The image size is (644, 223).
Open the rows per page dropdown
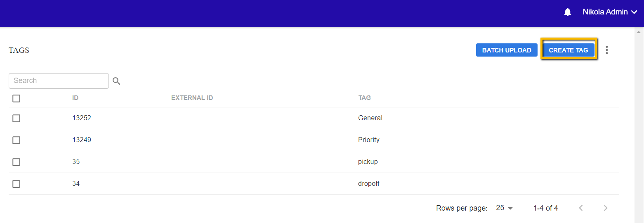click(x=504, y=208)
